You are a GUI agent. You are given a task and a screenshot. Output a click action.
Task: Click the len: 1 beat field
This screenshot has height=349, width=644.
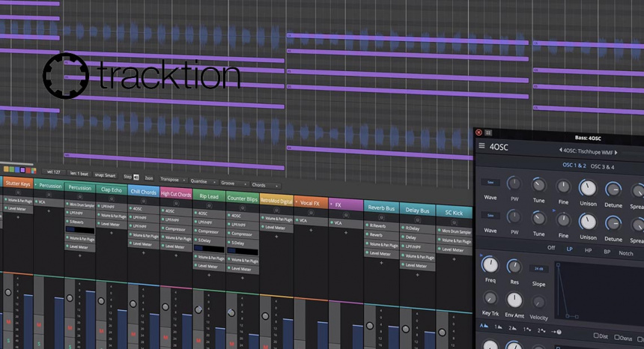[79, 174]
